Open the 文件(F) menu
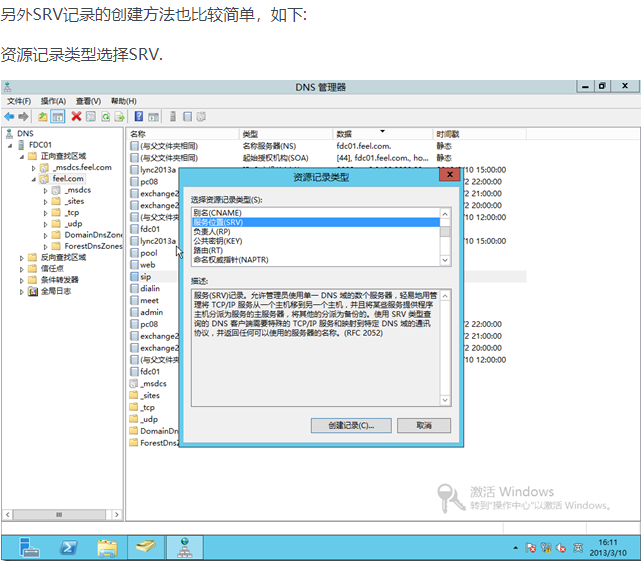Viewport: 641px width, 561px height. click(x=19, y=101)
